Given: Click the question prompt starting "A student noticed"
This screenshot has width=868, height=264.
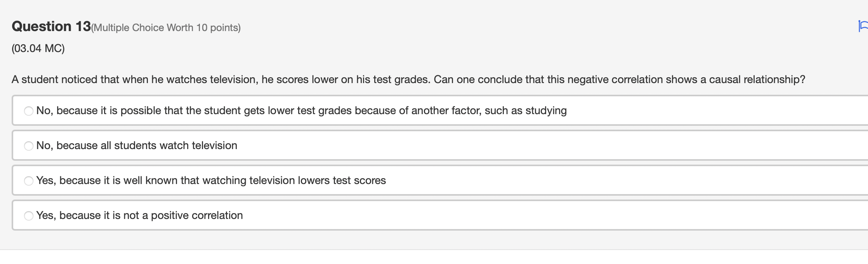Looking at the screenshot, I should coord(408,80).
